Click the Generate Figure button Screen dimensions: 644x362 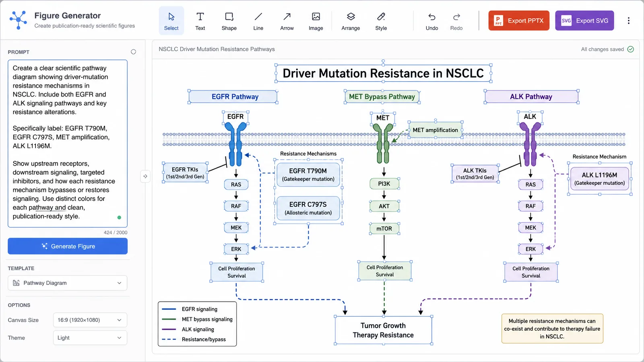(68, 246)
